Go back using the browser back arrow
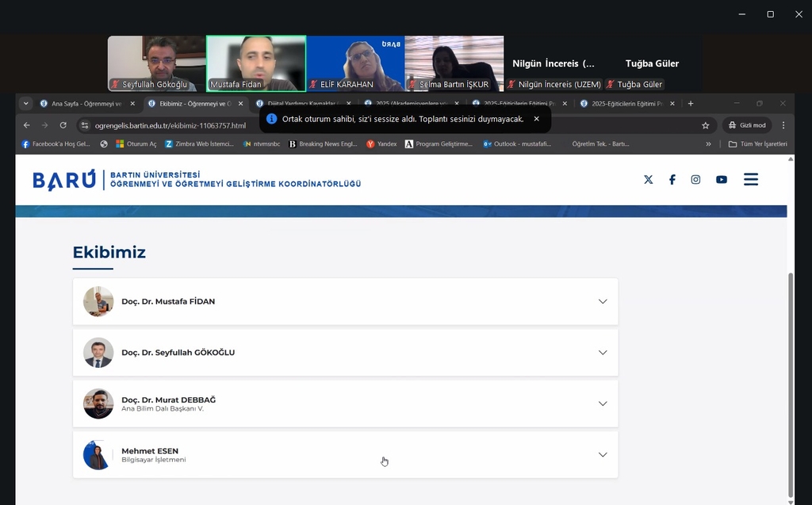Screen dimensions: 812x505 [27, 125]
